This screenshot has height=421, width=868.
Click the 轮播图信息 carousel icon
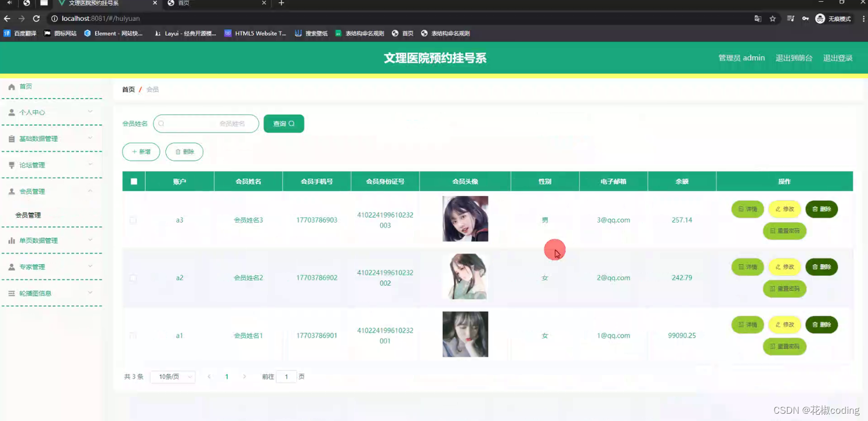pyautogui.click(x=12, y=293)
